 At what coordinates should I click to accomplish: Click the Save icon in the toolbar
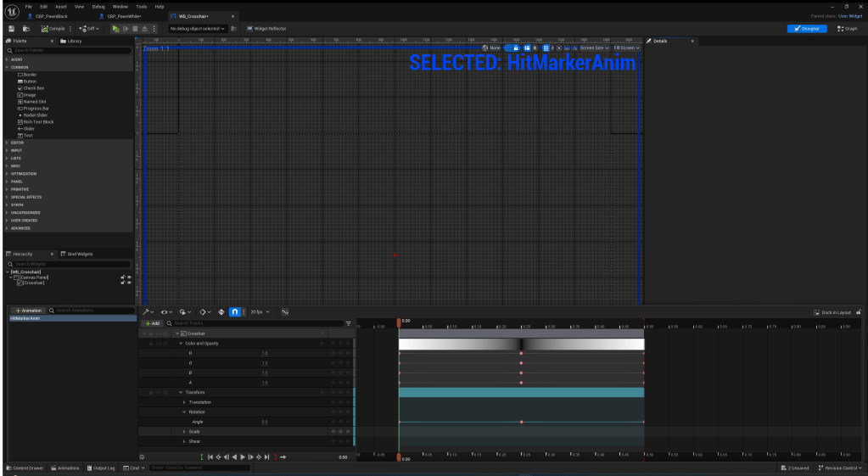(11, 28)
